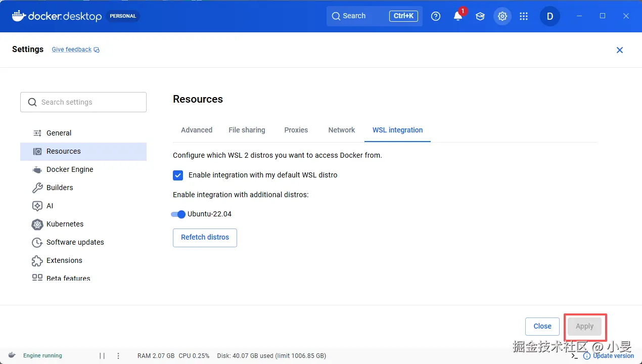Click the Settings page title
The height and width of the screenshot is (364, 642).
pyautogui.click(x=28, y=50)
